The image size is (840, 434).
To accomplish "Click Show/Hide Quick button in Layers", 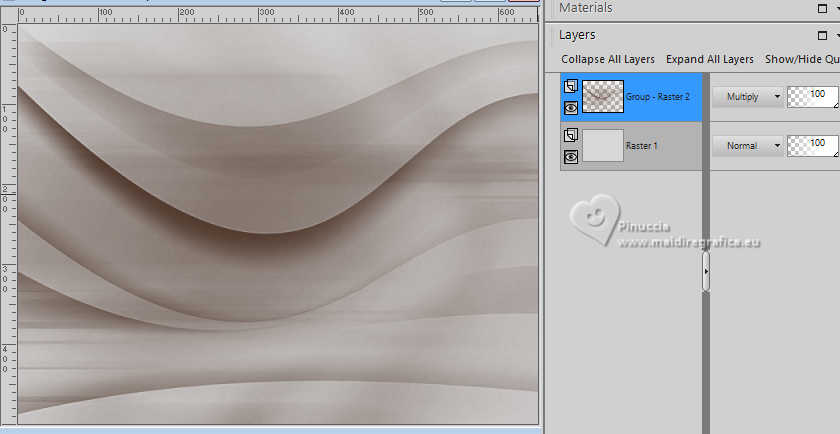I will (x=801, y=59).
